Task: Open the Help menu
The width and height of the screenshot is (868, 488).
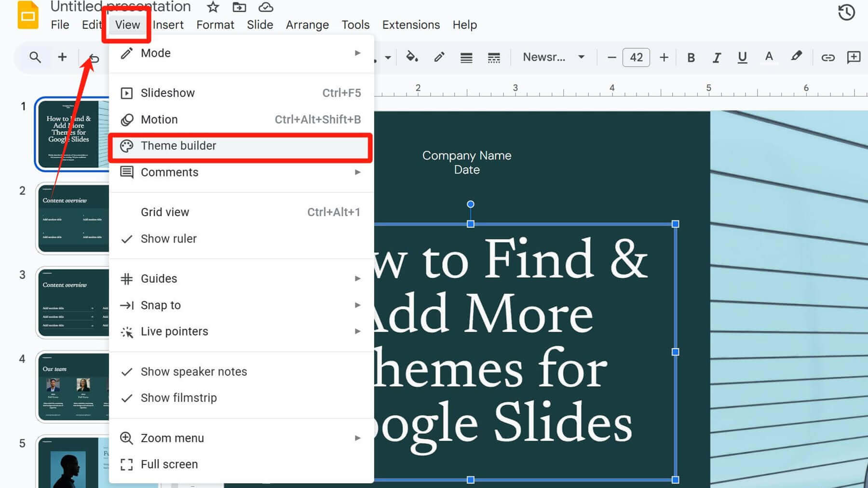Action: 464,25
